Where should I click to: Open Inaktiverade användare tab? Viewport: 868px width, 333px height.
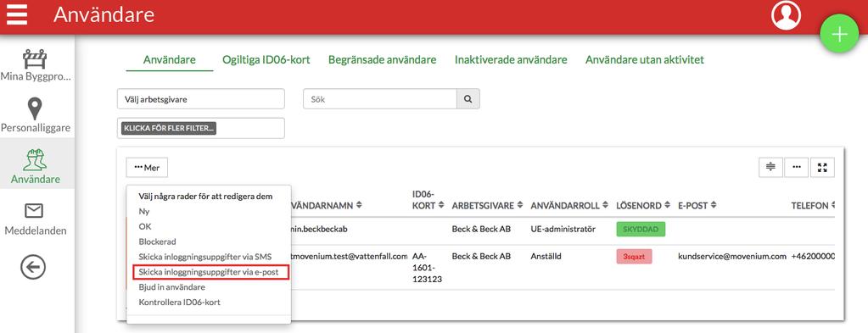click(511, 60)
